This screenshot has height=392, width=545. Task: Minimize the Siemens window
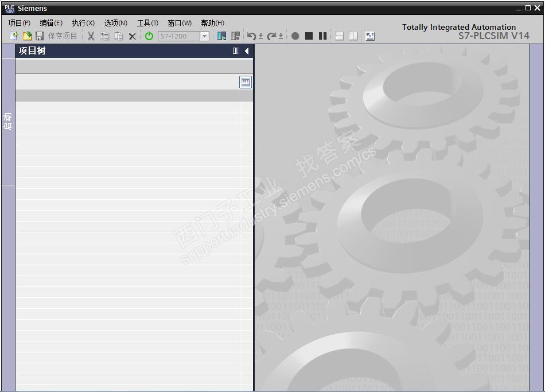(519, 9)
